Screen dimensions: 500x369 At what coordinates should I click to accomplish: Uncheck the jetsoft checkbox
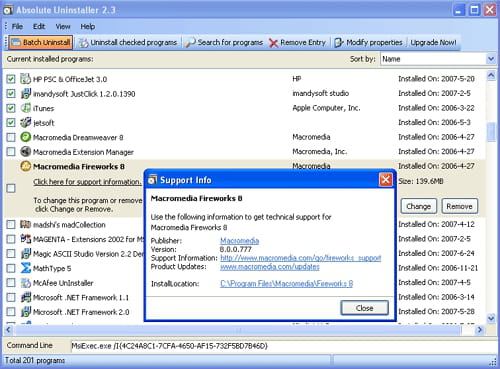[x=11, y=123]
